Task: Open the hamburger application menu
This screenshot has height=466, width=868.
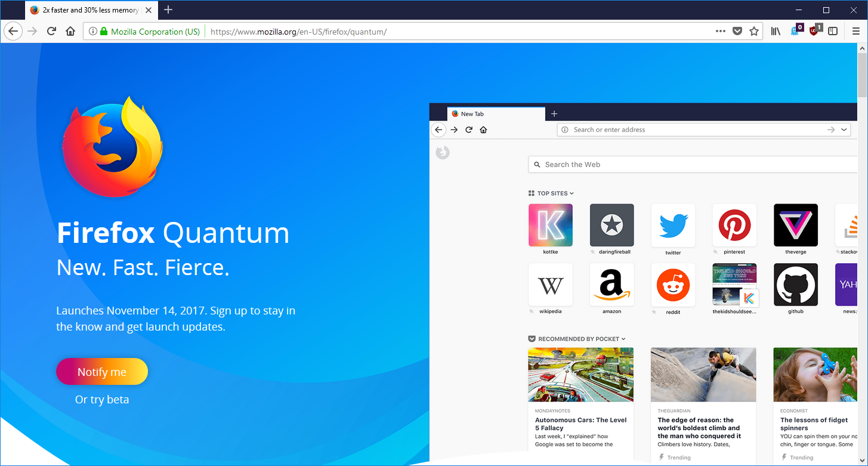Action: (x=855, y=31)
